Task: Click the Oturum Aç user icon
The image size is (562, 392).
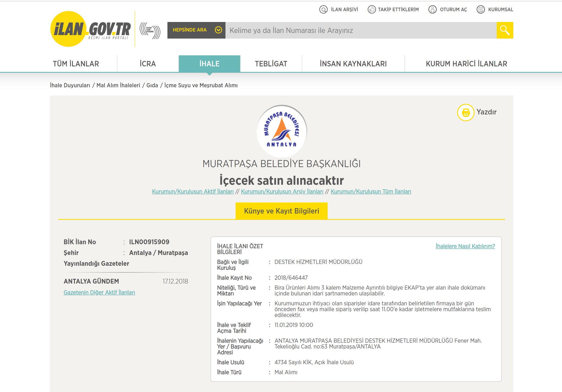Action: click(x=432, y=10)
